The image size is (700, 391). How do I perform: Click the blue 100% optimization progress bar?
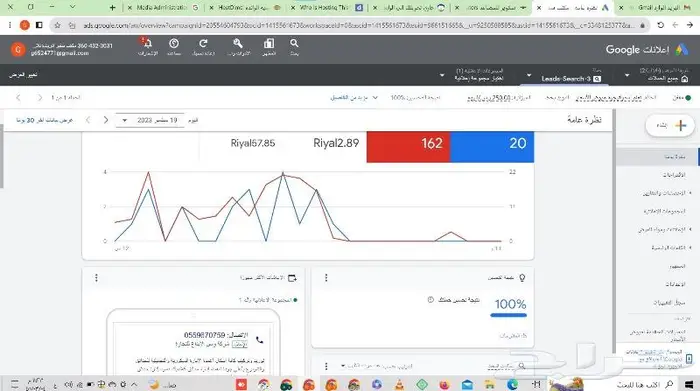(508, 315)
